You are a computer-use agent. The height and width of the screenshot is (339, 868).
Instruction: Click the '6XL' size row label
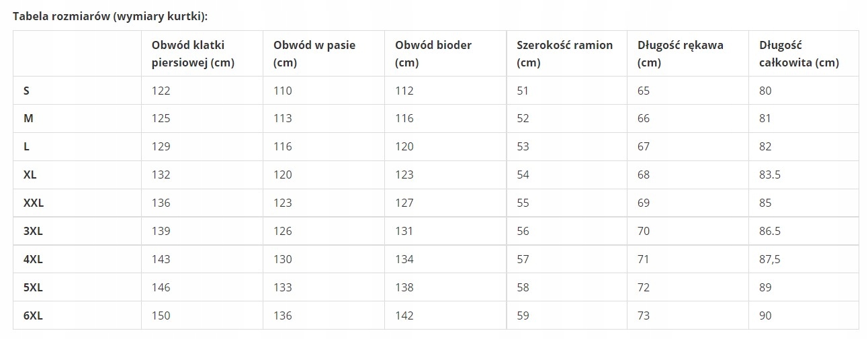pyautogui.click(x=33, y=316)
